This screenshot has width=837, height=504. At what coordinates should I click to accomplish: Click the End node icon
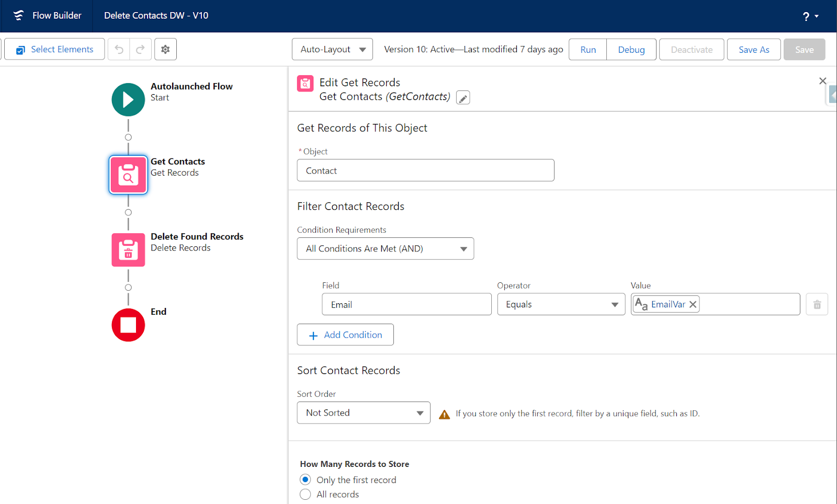click(x=128, y=325)
